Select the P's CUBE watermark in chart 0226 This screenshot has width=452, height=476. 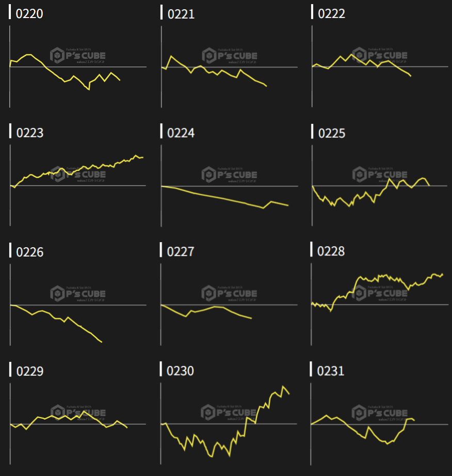click(78, 294)
